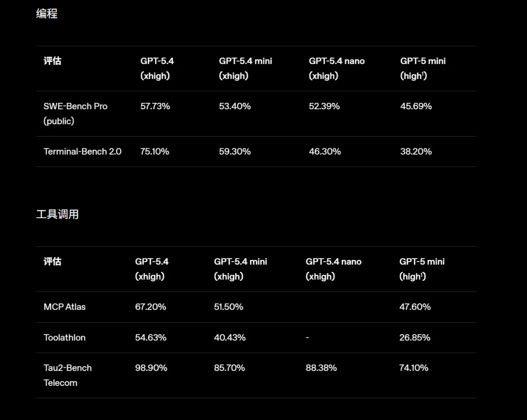Click the 26.85% Toolathlon score
Viewport: 527px width, 420px height.
tap(415, 338)
